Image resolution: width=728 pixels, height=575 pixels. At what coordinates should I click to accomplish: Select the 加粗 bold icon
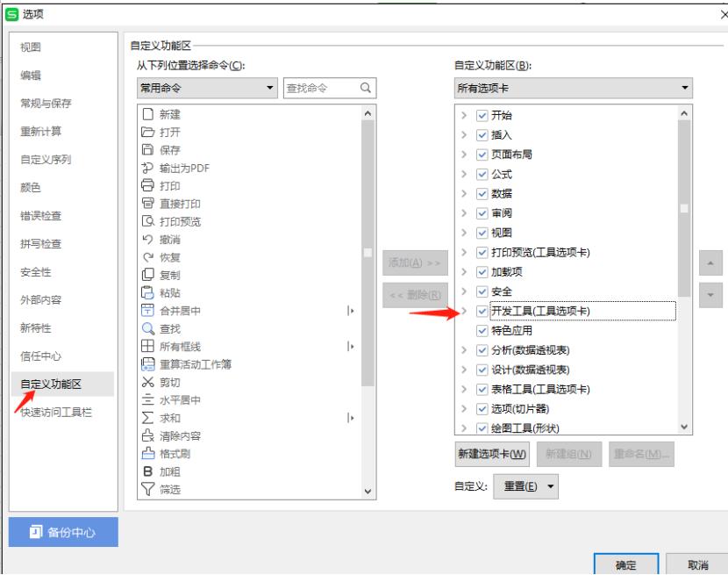tap(147, 471)
